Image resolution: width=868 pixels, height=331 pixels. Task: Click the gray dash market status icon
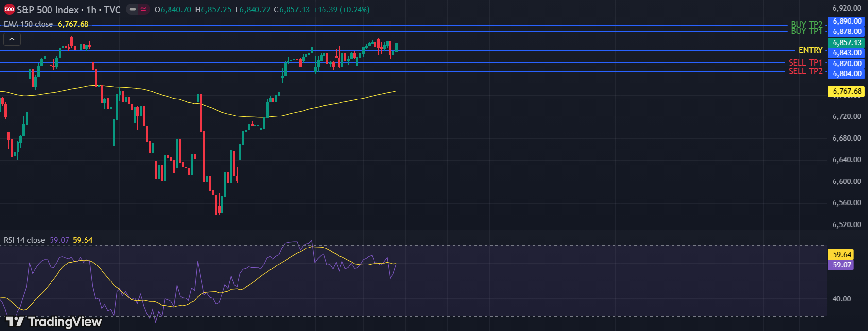pyautogui.click(x=133, y=10)
